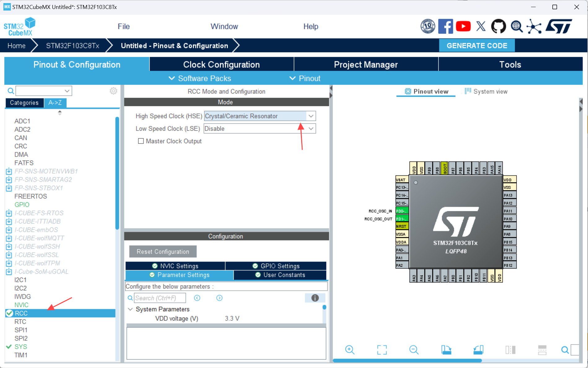Show parameter info with the i icon
The width and height of the screenshot is (588, 368).
(315, 298)
